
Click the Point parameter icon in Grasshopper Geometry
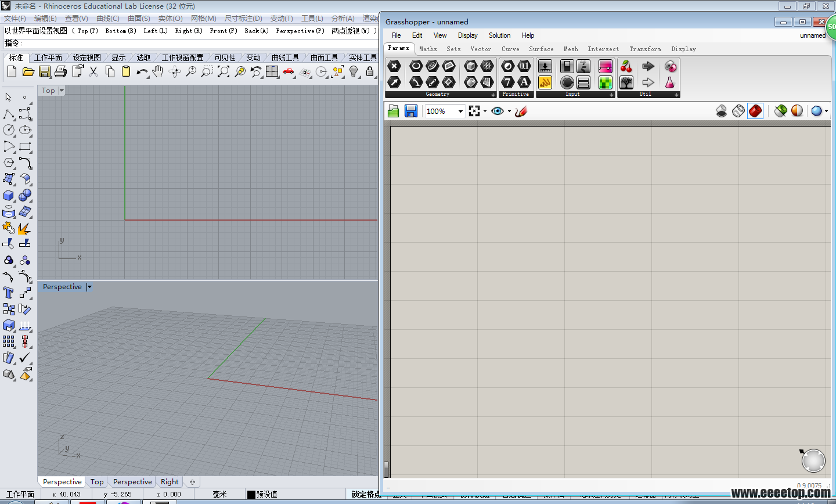[x=394, y=66]
